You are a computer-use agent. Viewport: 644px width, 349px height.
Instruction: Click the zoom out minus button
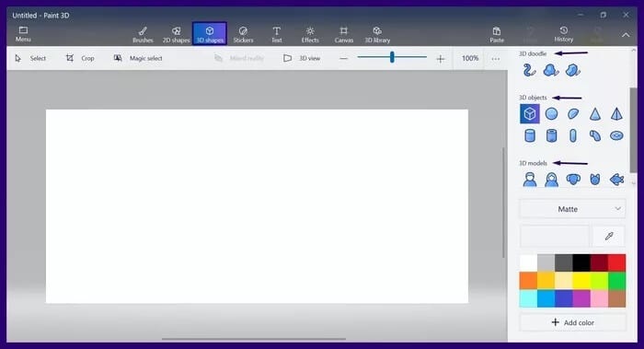[x=344, y=59]
